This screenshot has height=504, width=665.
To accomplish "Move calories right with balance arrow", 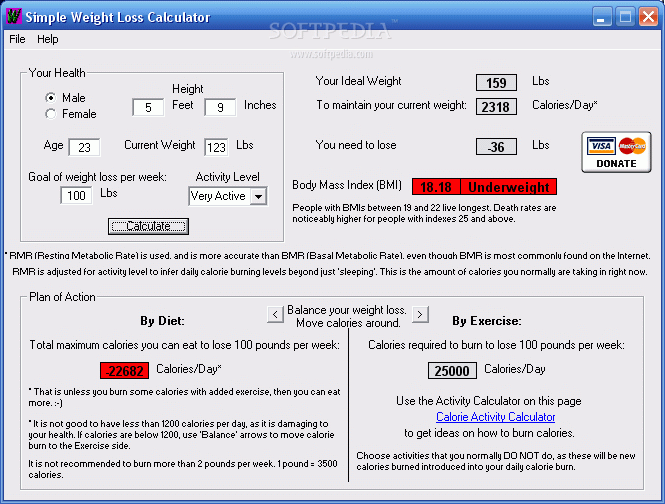I will (420, 314).
